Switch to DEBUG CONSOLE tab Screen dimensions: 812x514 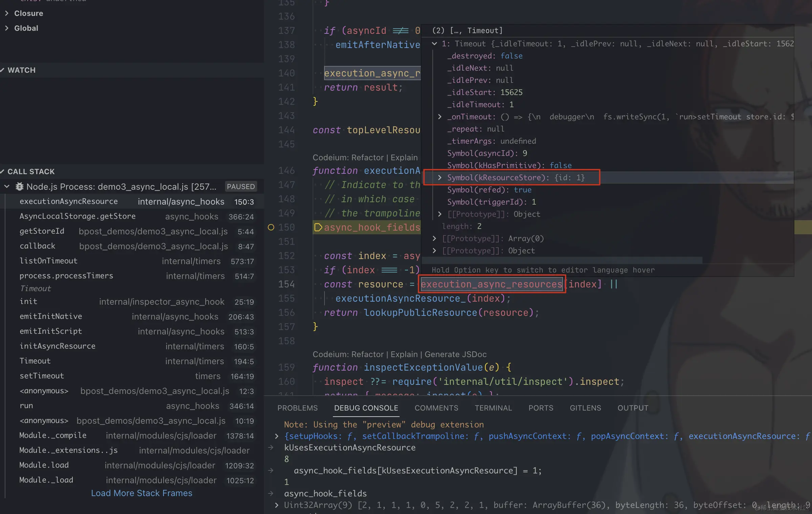366,408
